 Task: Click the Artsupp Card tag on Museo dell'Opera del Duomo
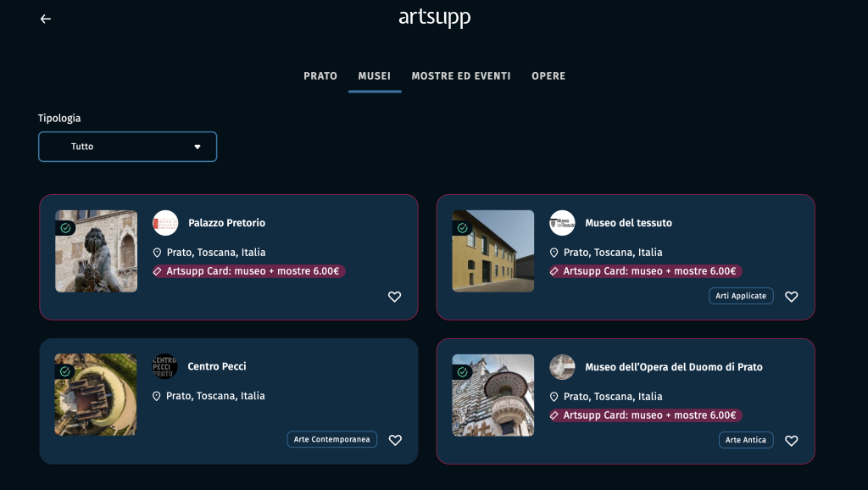coord(645,415)
